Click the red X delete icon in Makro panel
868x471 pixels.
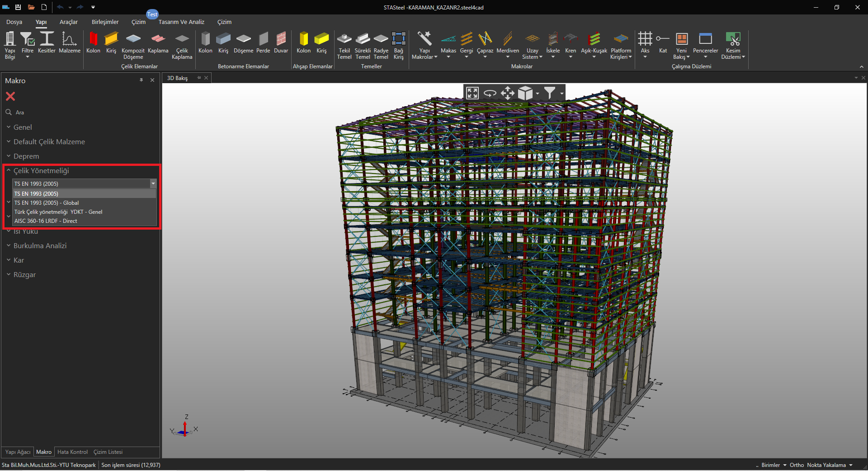click(10, 96)
